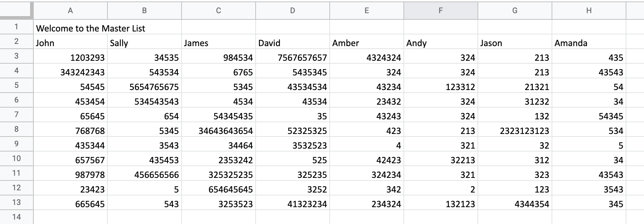Select cell containing 325325235
Viewport: 644px width, 224px height.
tap(219, 173)
